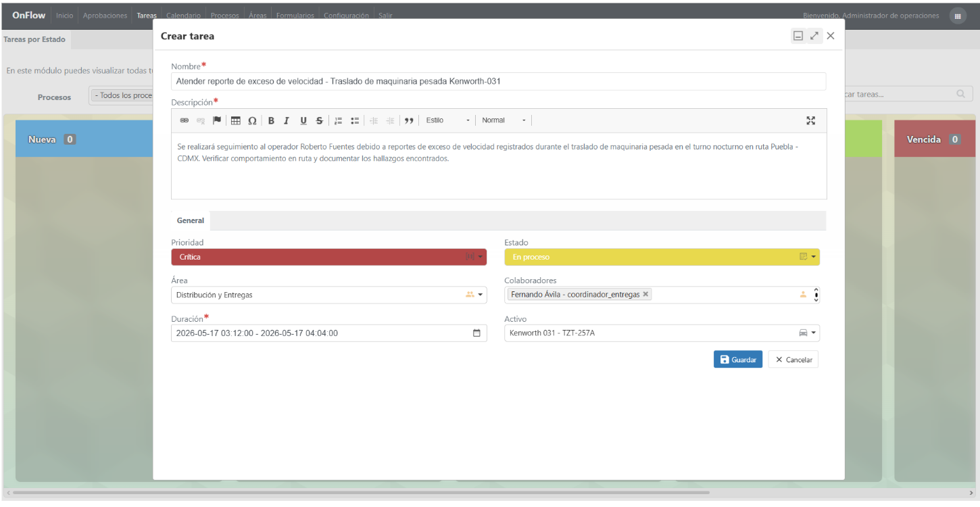Viewport: 980px width, 507px height.
Task: Insert a link with the editor link icon
Action: (185, 120)
